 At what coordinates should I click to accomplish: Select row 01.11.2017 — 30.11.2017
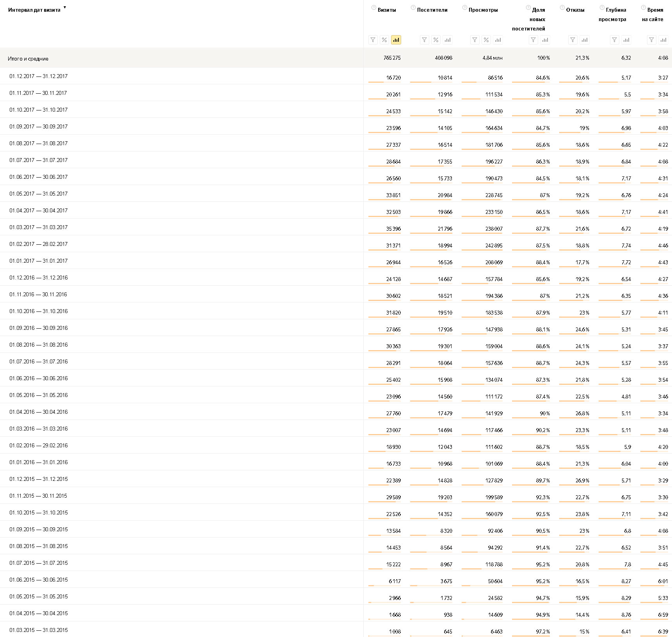[x=38, y=93]
